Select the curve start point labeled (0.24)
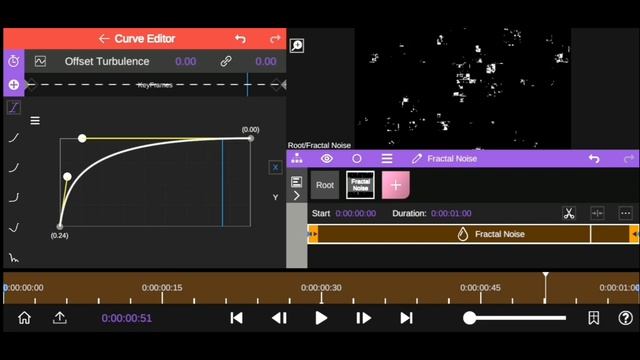Viewport: 640px width, 360px height. 60,226
